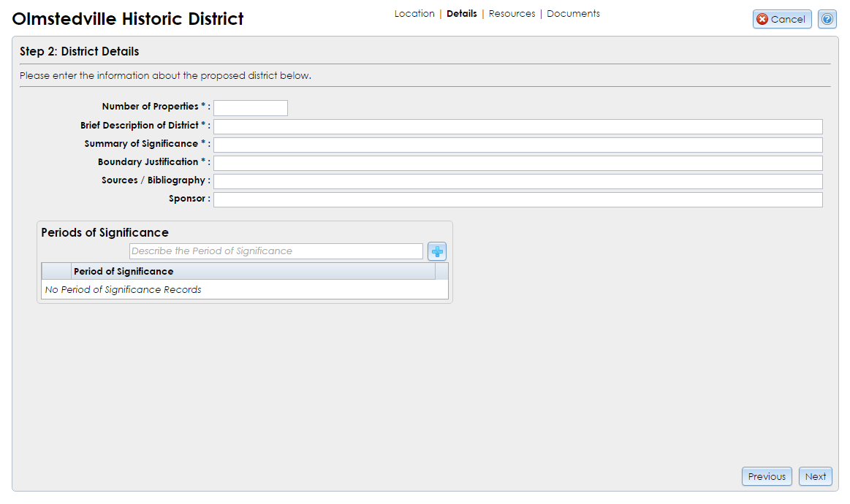This screenshot has width=850, height=504.
Task: Select the No Period of Significance Records row
Action: point(123,289)
